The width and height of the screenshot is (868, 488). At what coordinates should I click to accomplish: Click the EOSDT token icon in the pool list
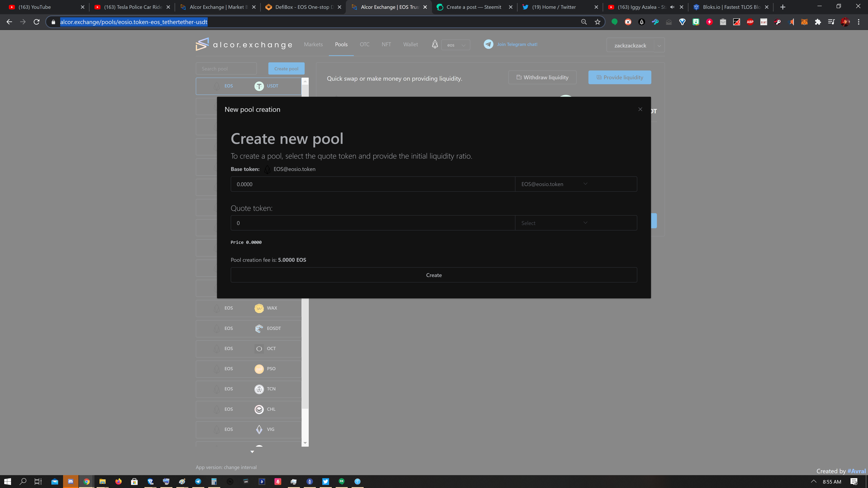(259, 328)
